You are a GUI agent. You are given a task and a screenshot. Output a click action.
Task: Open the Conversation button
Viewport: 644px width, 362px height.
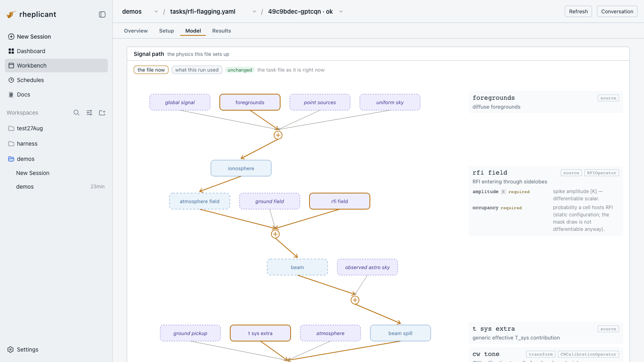click(617, 11)
